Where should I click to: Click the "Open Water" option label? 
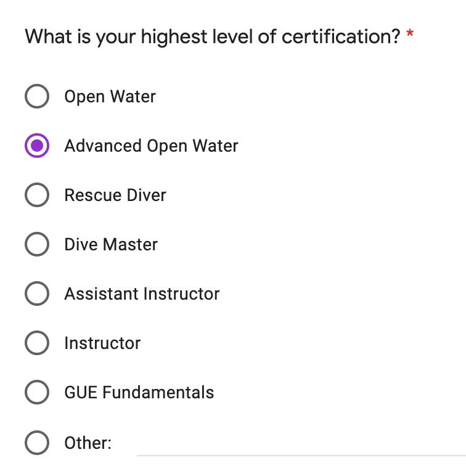(x=110, y=97)
